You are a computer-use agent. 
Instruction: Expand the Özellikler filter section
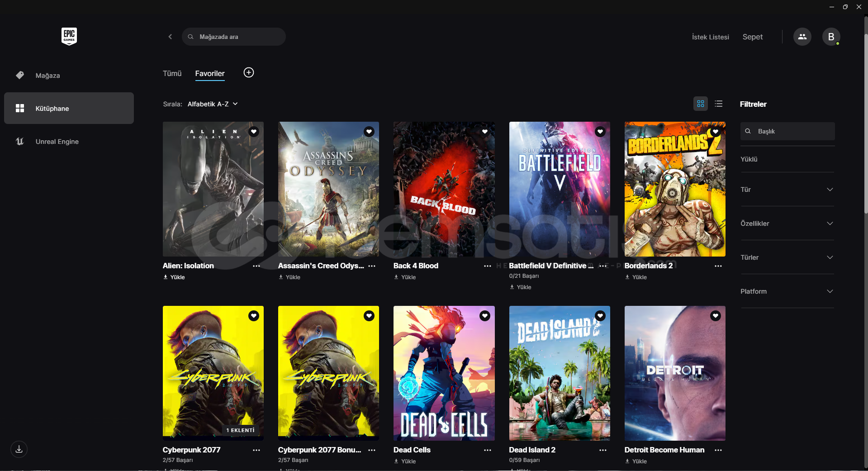tap(787, 224)
